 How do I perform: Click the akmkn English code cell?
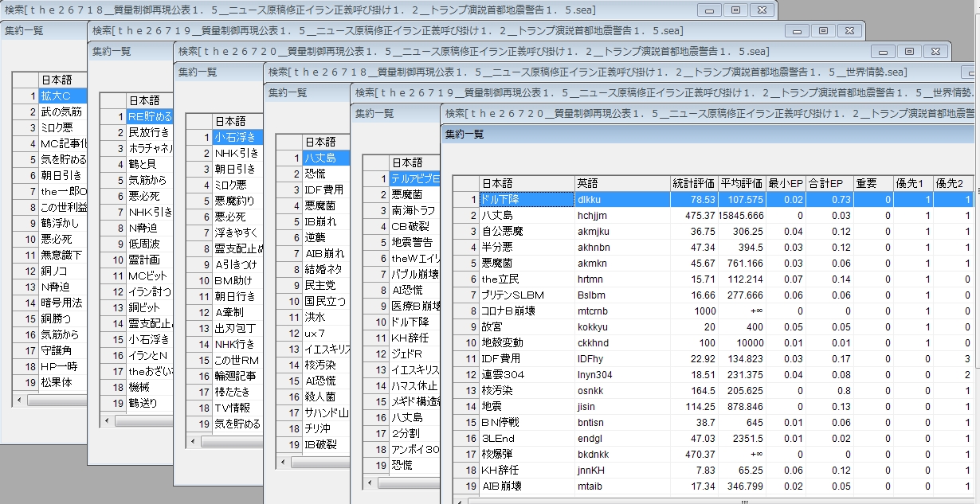click(x=621, y=263)
